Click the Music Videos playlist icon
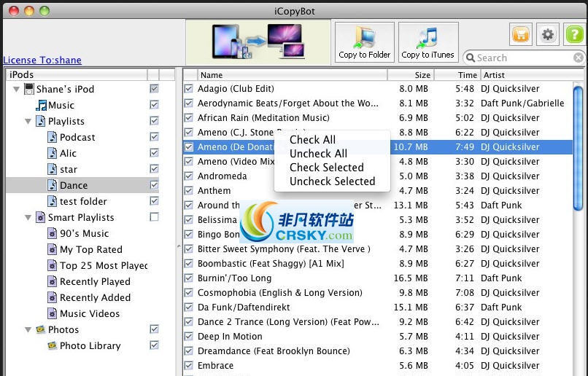The height and width of the screenshot is (376, 588). point(53,313)
